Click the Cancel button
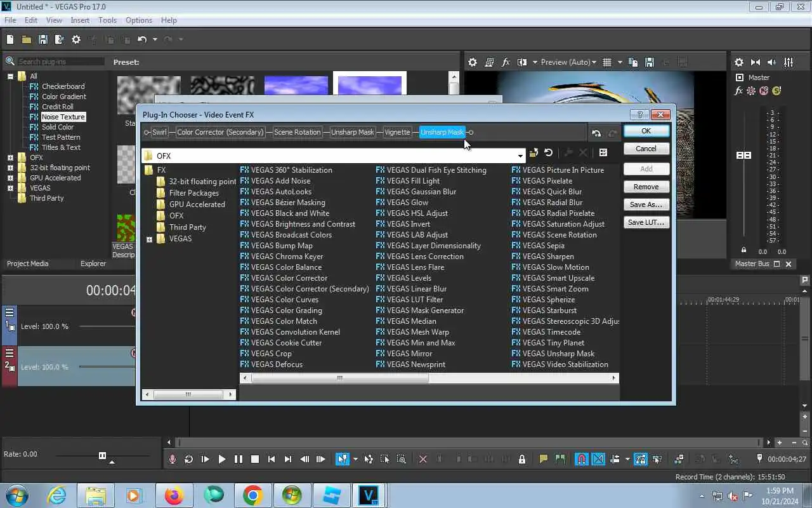The width and height of the screenshot is (812, 508). 646,149
